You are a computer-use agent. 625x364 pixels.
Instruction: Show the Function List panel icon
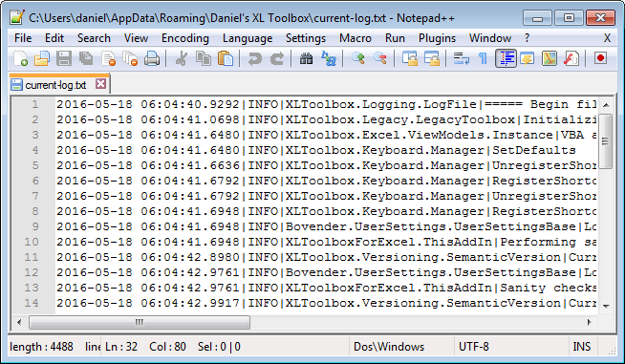point(571,58)
